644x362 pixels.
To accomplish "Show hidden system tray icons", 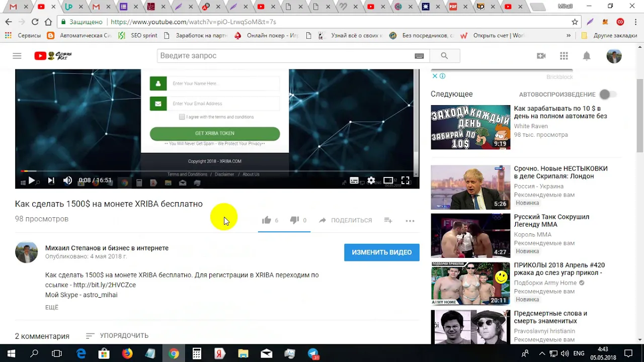I will point(542,353).
